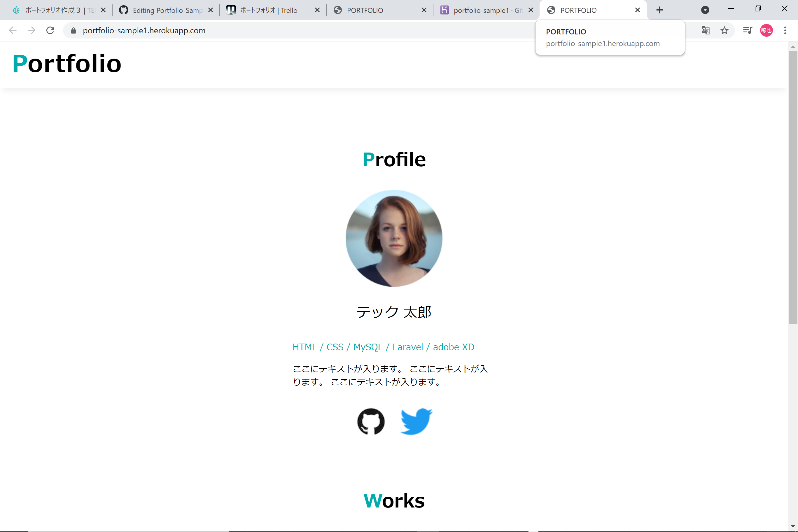The image size is (798, 532).
Task: Open the pink profile avatar in Chrome
Action: 766,31
